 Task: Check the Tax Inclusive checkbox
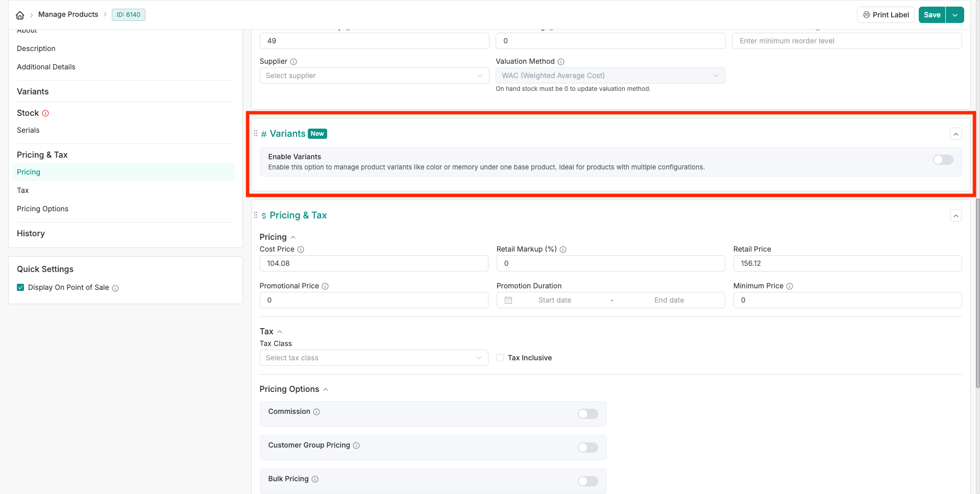(x=500, y=358)
